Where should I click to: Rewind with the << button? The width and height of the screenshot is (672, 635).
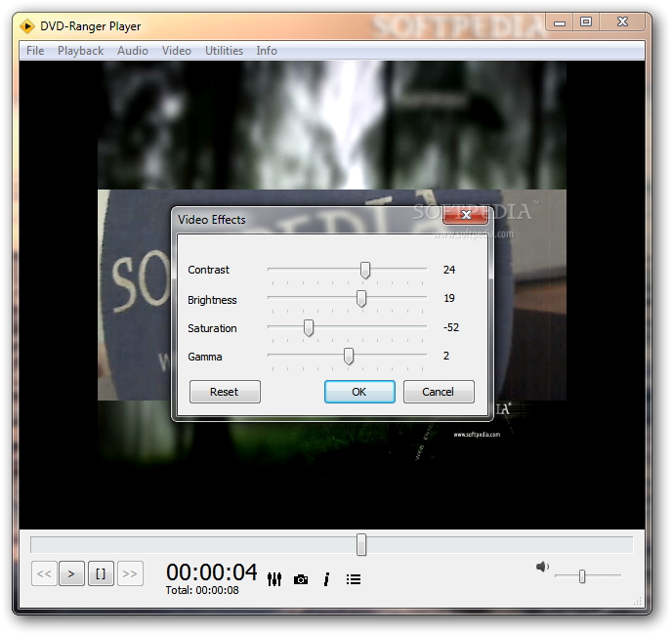click(44, 573)
